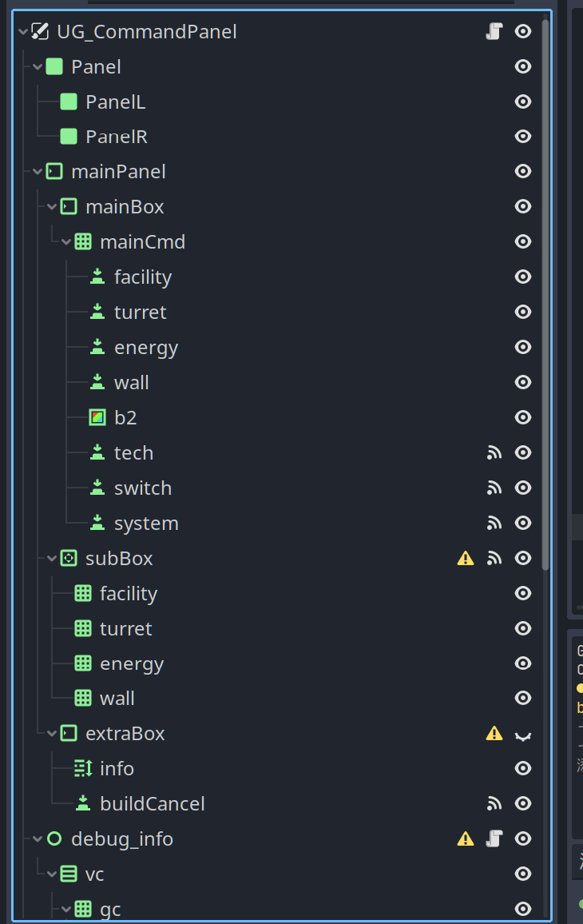Hide the Panel node with its eye toggle

[523, 66]
